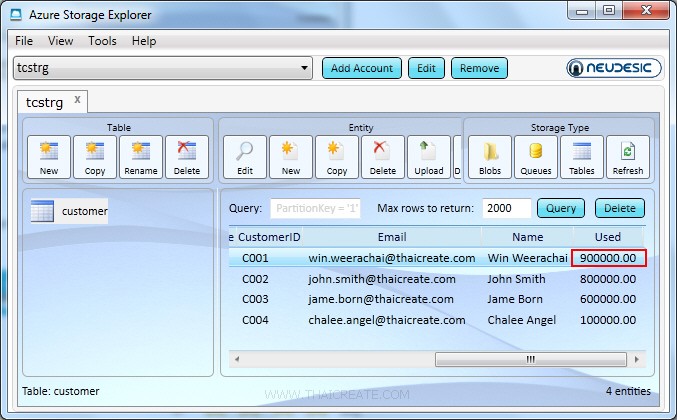Upload entities to the table
677x420 pixels.
click(429, 157)
